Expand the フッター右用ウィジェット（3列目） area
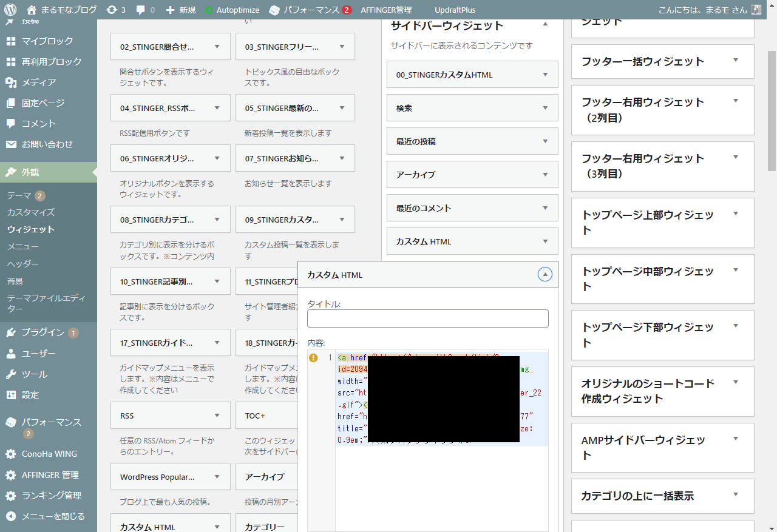 736,157
